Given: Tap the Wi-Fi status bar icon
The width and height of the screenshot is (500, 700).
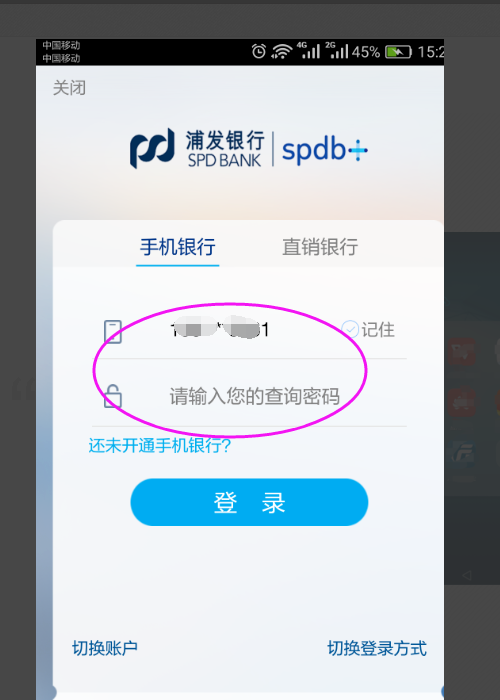Looking at the screenshot, I should coord(282,51).
